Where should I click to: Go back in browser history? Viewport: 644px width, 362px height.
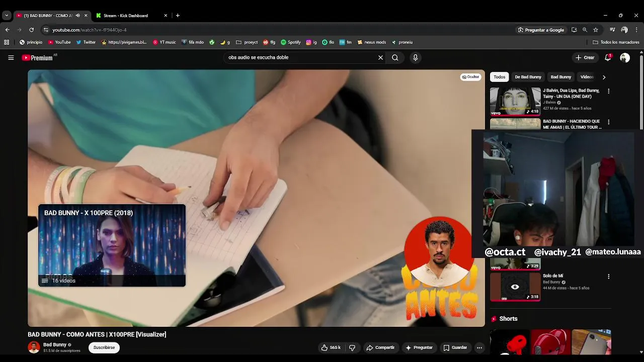[7, 30]
